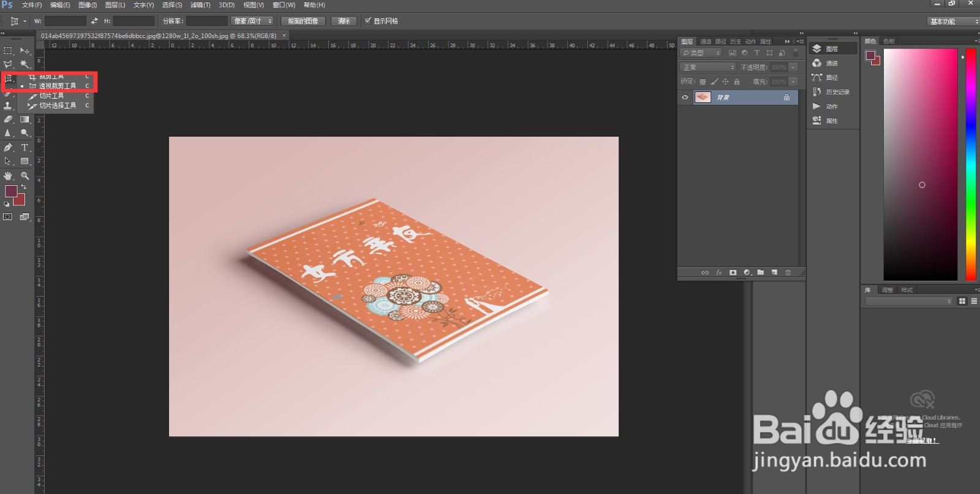Open the 图像(I) menu

(x=88, y=5)
